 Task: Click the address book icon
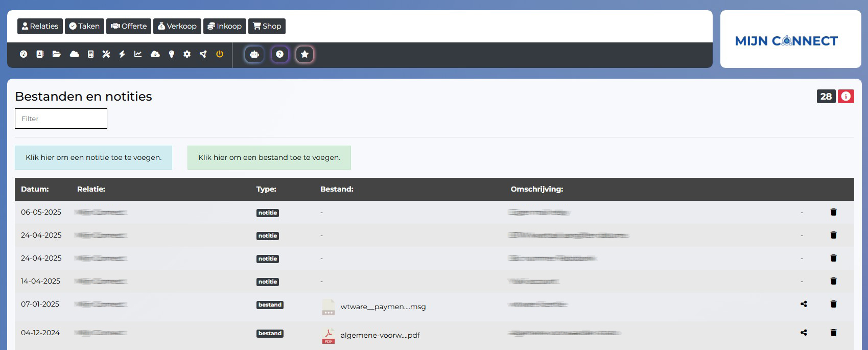tap(40, 54)
